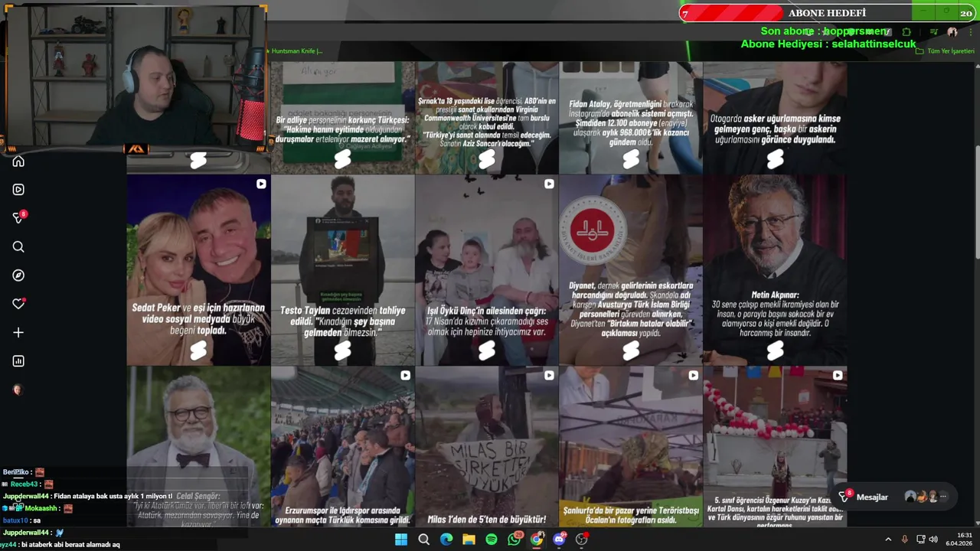Open browser media control icon
This screenshot has width=980, height=551.
pos(935,32)
